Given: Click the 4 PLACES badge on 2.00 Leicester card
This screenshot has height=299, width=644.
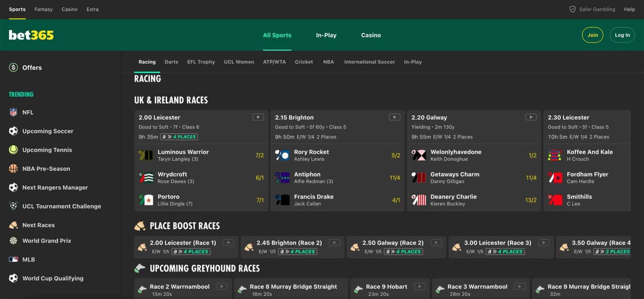Looking at the screenshot, I should tap(179, 137).
